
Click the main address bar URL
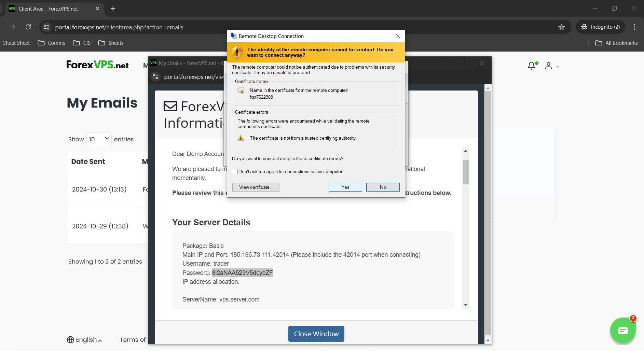119,27
